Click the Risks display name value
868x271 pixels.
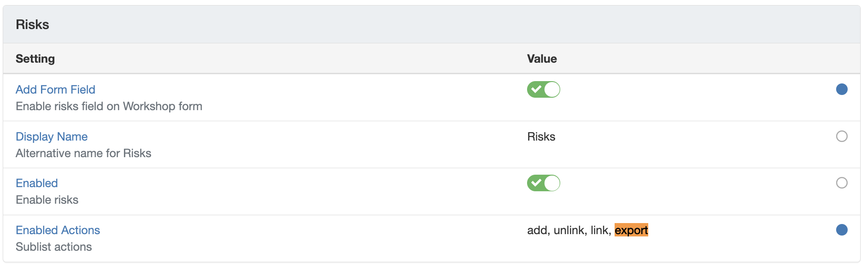point(541,136)
